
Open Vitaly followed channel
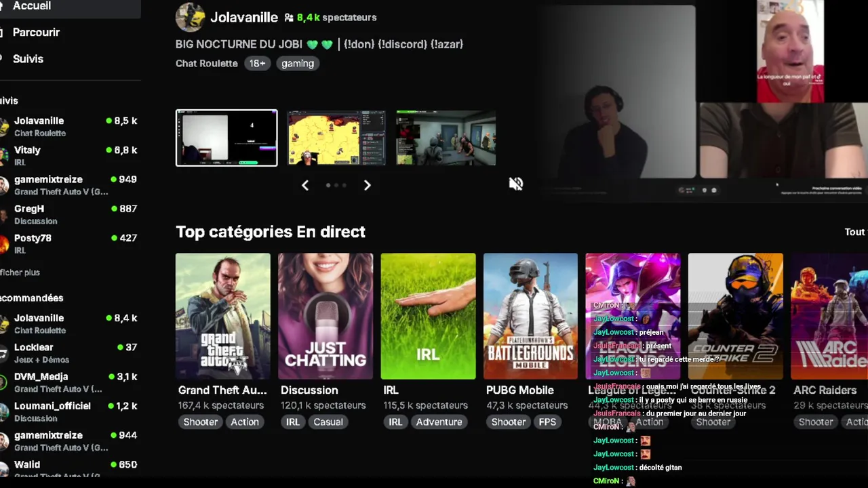click(69, 156)
